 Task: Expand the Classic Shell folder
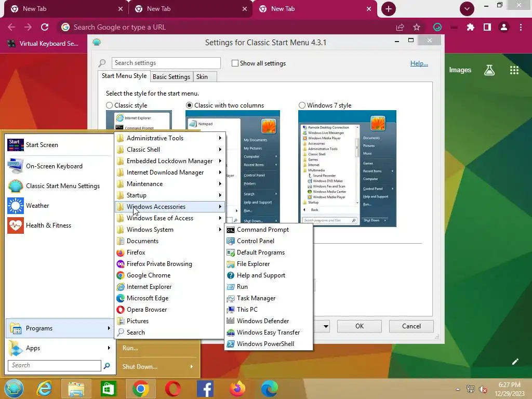point(170,150)
